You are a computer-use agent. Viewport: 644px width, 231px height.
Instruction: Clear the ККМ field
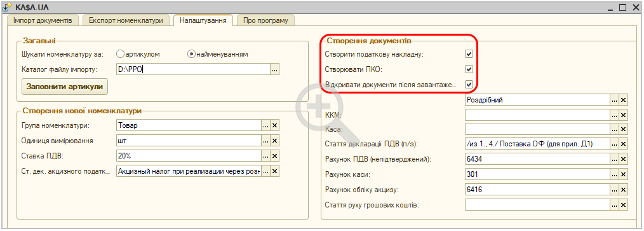click(624, 115)
